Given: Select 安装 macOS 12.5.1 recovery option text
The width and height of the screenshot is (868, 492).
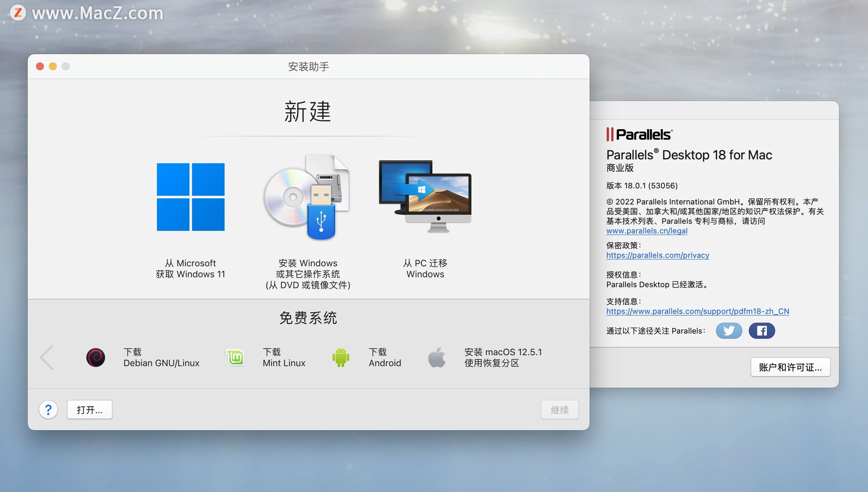Looking at the screenshot, I should [x=503, y=357].
